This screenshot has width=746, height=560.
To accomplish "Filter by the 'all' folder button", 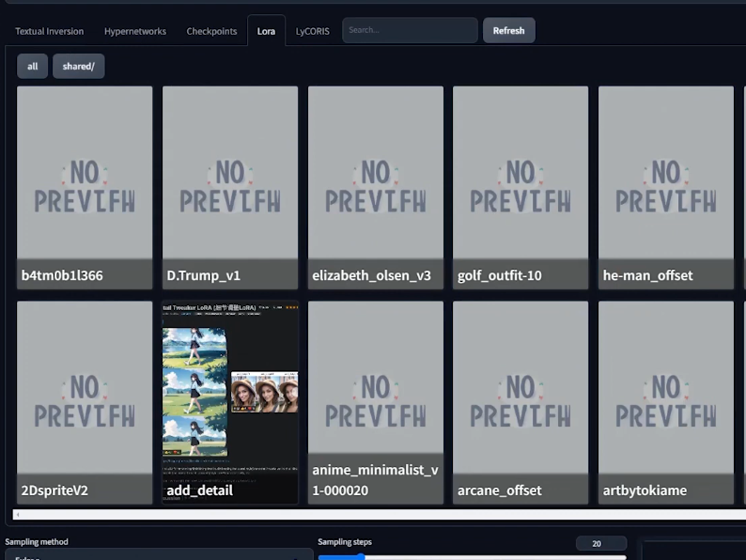I will point(32,66).
